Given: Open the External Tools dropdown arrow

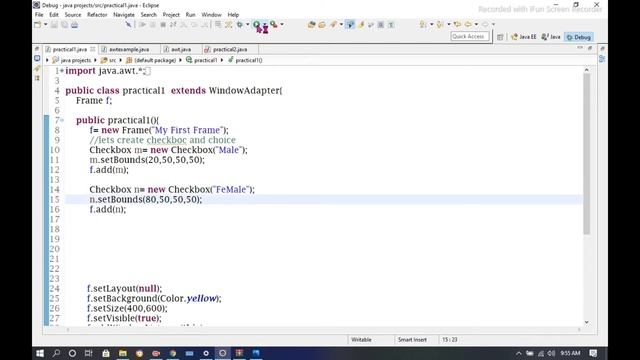Looking at the screenshot, I should click(282, 24).
